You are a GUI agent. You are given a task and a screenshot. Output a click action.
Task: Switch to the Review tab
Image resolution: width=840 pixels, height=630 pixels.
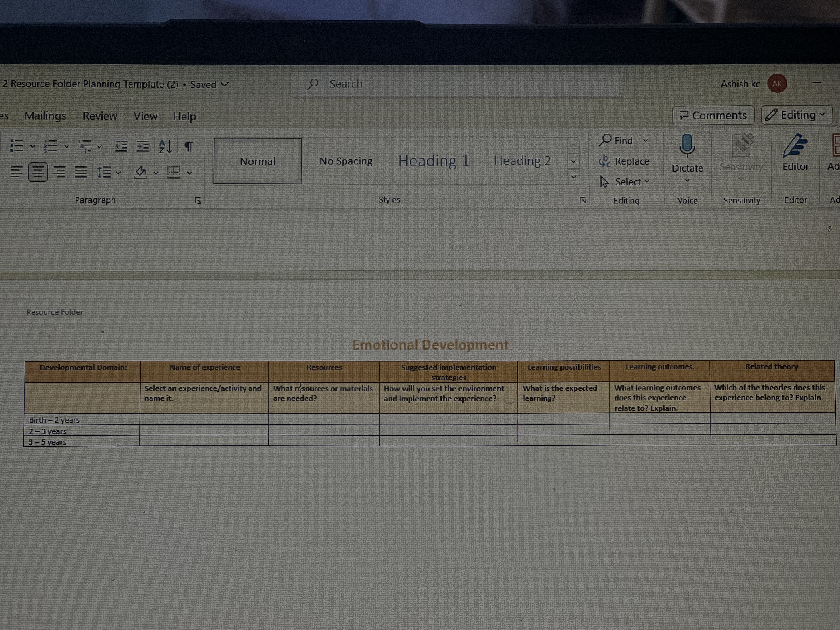pos(100,116)
